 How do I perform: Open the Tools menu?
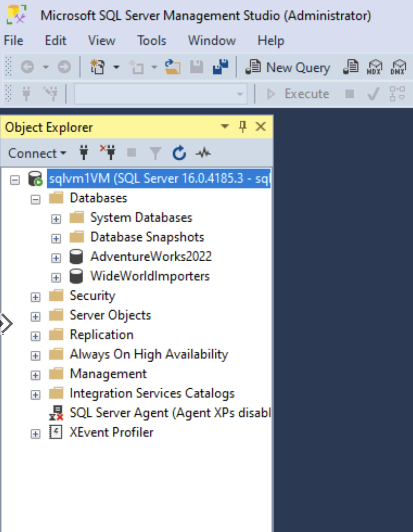tap(151, 41)
